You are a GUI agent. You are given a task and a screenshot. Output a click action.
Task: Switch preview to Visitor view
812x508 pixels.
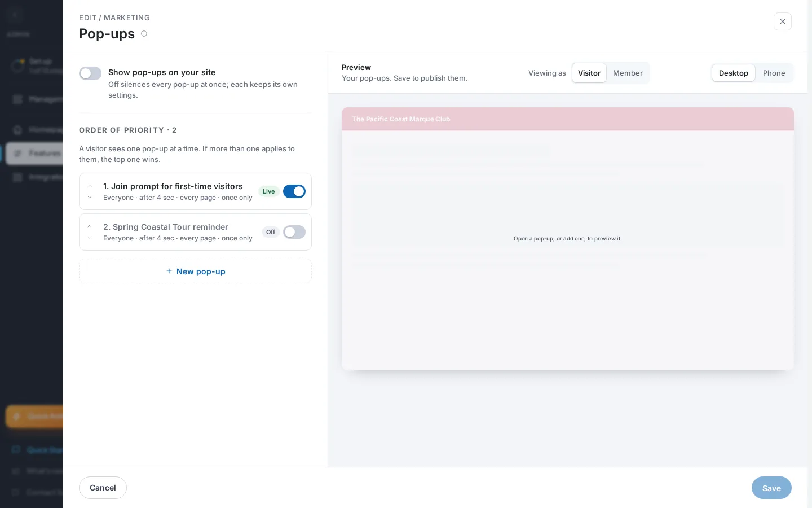[x=589, y=73]
